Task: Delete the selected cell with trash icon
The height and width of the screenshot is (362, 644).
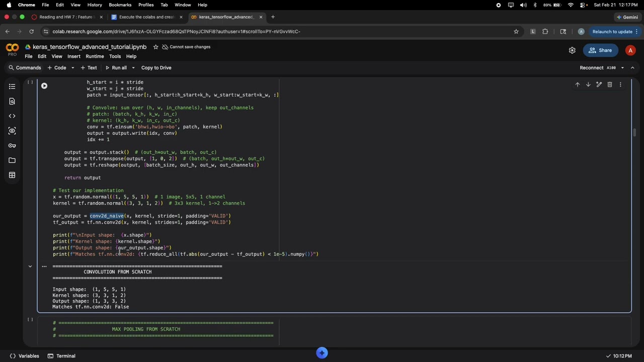Action: click(x=610, y=84)
